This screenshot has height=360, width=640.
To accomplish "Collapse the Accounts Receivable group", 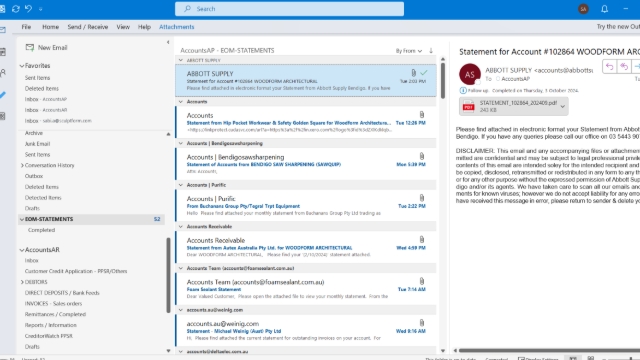I will coord(181,227).
